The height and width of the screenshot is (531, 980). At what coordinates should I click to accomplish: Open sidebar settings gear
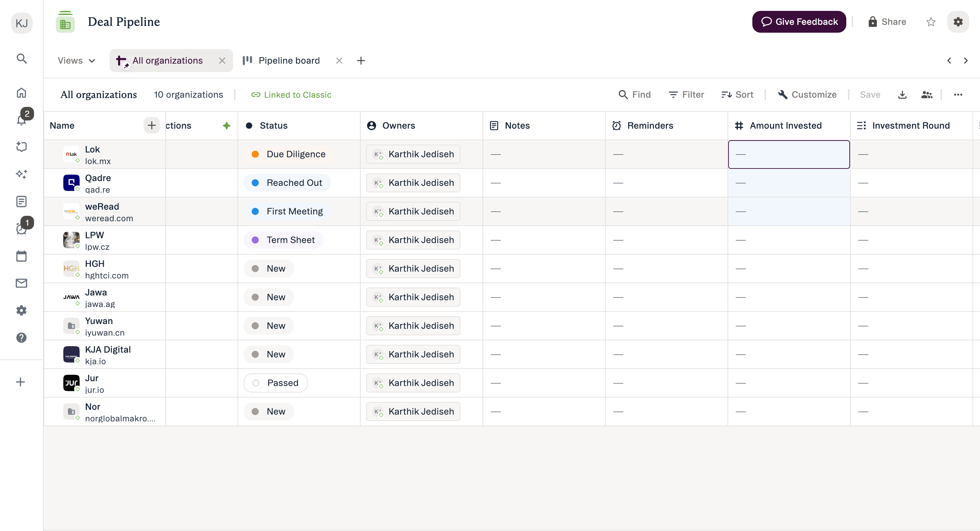coord(22,310)
